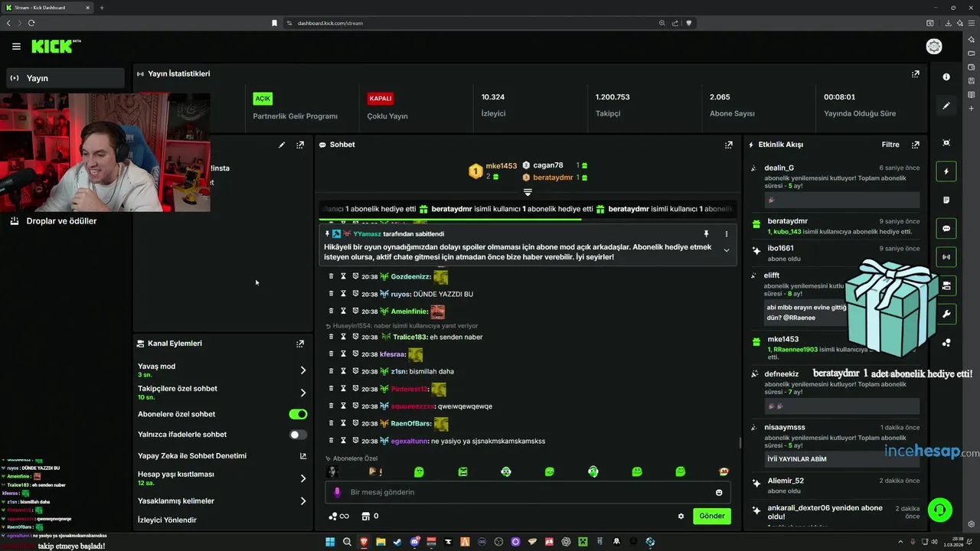The image size is (980, 551).
Task: Open Yasaklanmış kelimeler settings arrow
Action: (x=303, y=501)
